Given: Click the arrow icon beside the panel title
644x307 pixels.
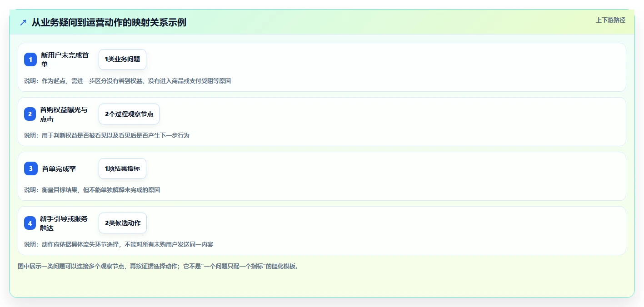Looking at the screenshot, I should 23,23.
